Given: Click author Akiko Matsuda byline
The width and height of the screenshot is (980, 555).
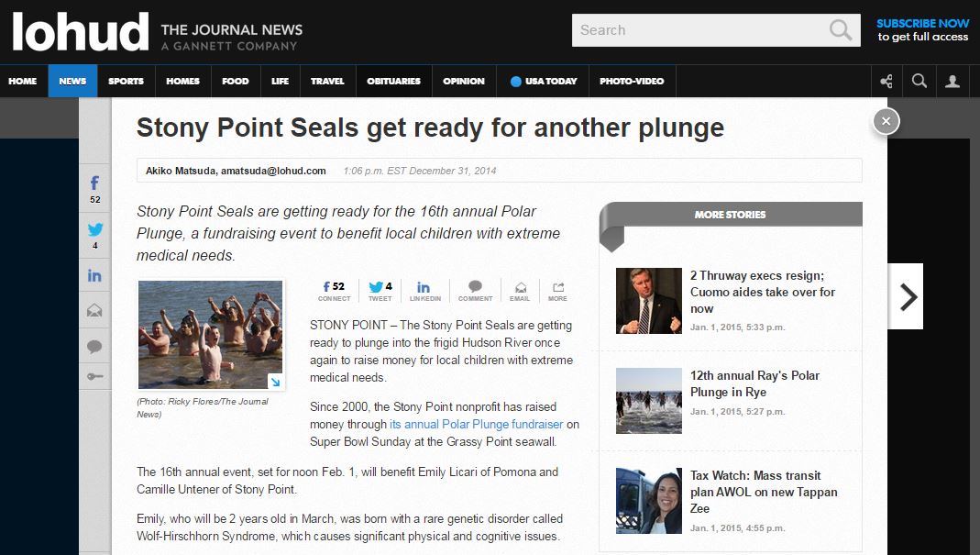Looking at the screenshot, I should coord(236,171).
